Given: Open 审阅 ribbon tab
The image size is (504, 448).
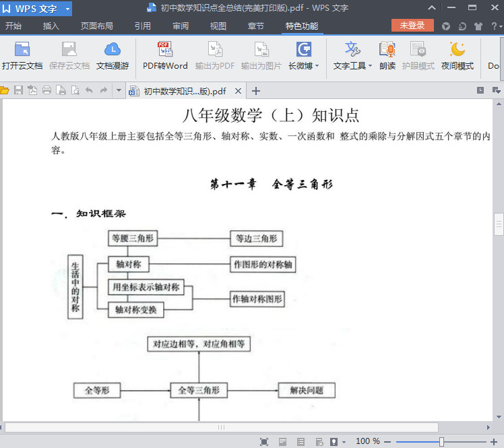Looking at the screenshot, I should (x=181, y=26).
